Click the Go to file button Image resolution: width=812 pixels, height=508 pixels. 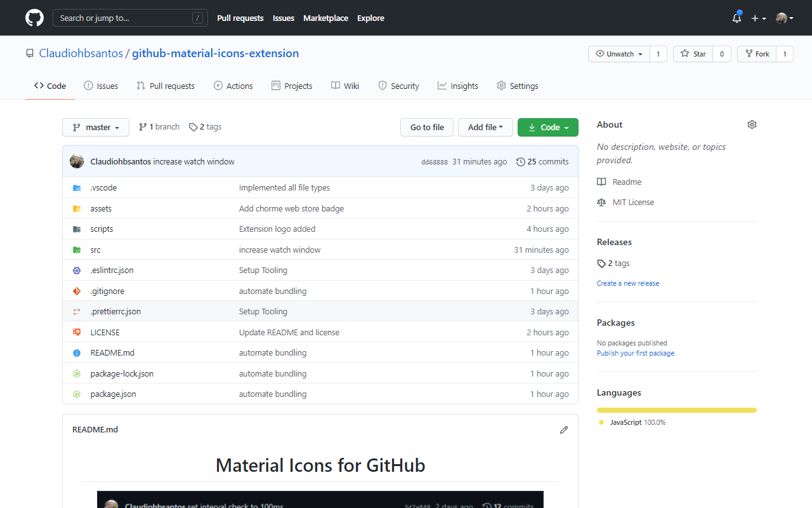tap(426, 127)
